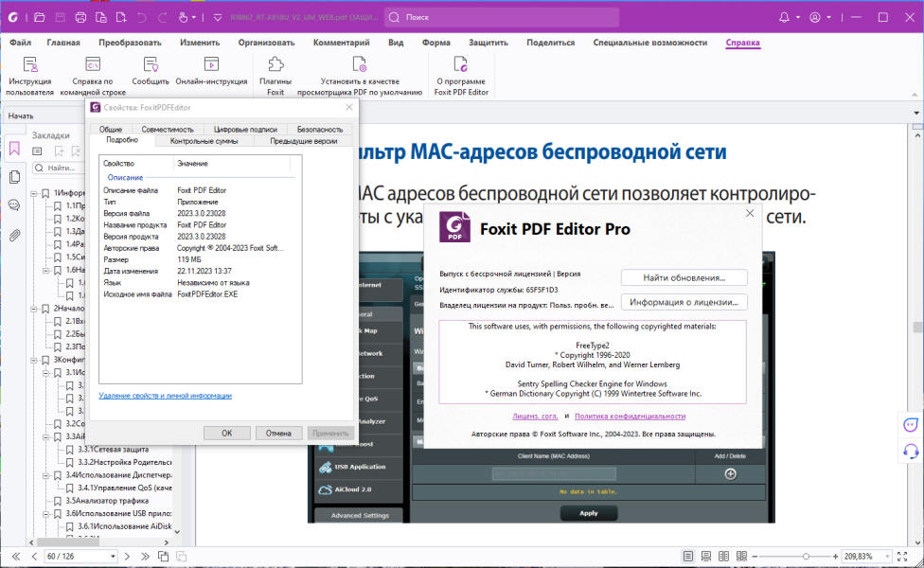Select the Общие tab in Properties dialog

[111, 129]
